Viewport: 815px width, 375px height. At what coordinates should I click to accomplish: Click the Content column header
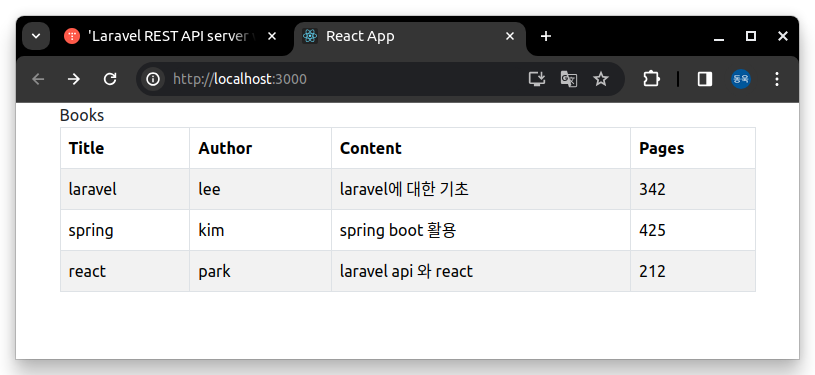pyautogui.click(x=481, y=148)
